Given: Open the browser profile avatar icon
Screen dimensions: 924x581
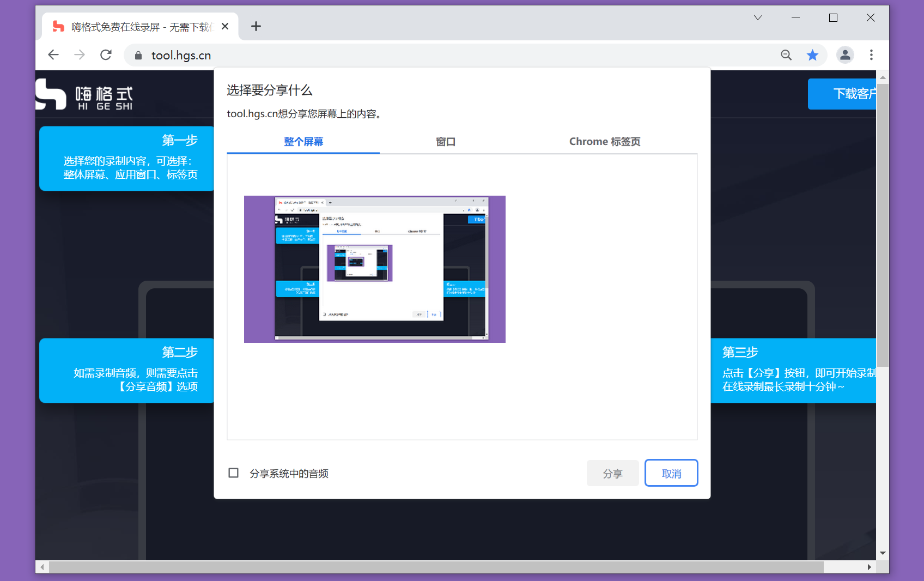Looking at the screenshot, I should pyautogui.click(x=845, y=55).
